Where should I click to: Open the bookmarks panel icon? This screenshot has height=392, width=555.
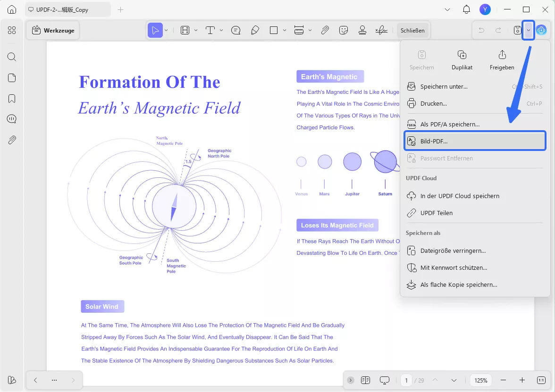[12, 99]
